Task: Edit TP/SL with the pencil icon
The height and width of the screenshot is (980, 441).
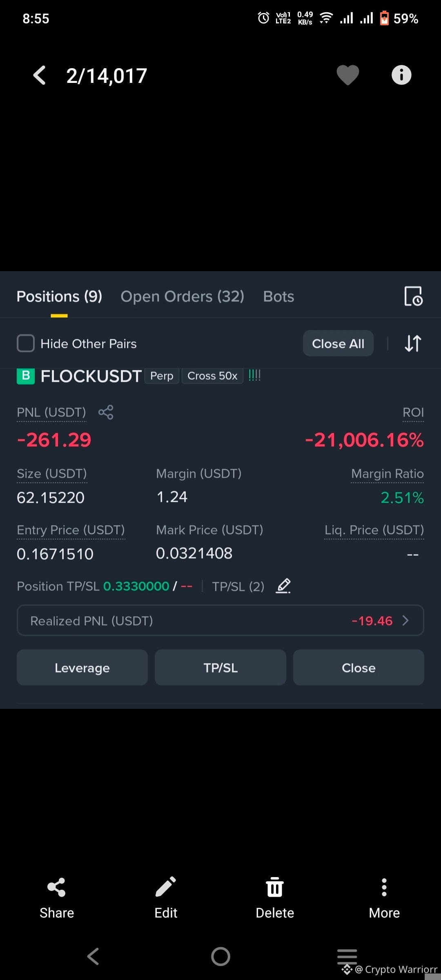Action: 283,586
